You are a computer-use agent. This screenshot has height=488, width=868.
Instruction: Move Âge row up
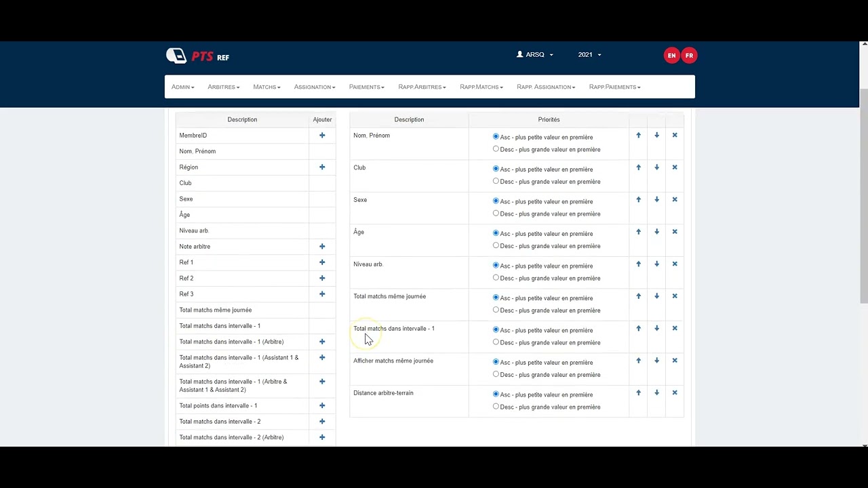638,232
